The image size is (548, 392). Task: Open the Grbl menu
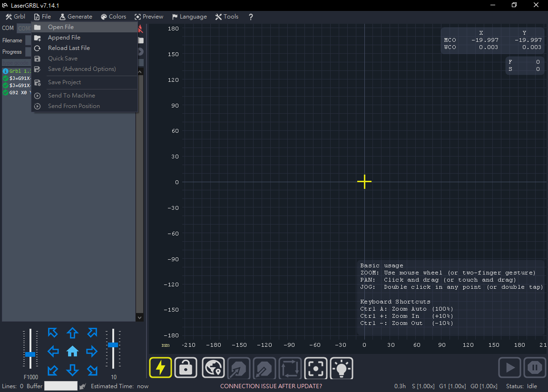pos(15,17)
